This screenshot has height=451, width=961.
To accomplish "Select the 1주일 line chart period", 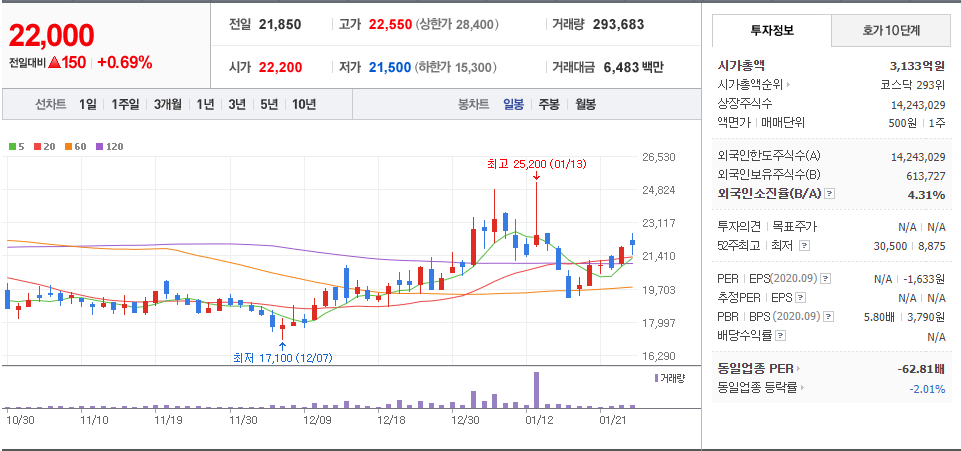I will point(126,104).
